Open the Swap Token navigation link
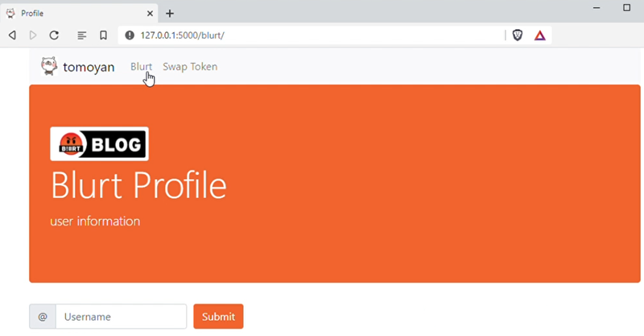 coord(190,67)
